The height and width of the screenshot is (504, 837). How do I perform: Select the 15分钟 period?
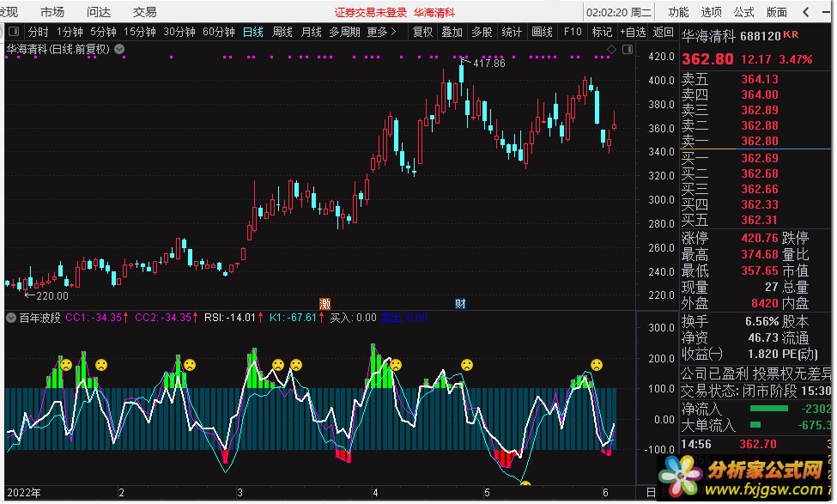coord(140,32)
